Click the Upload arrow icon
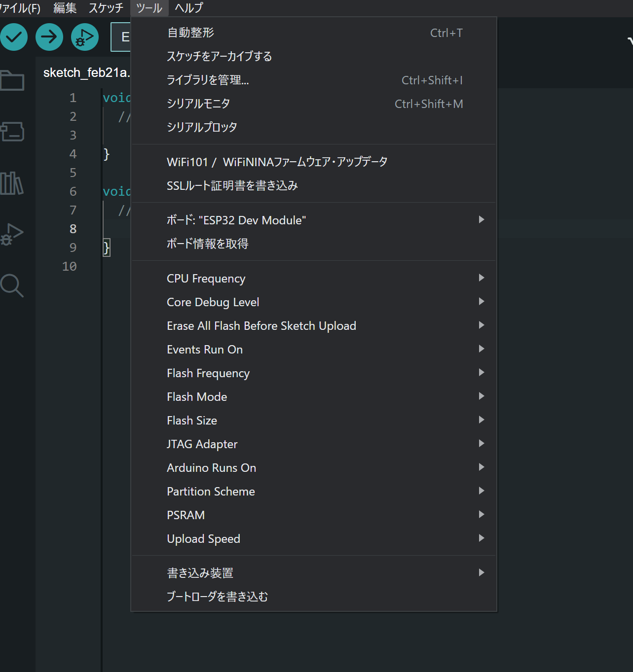The height and width of the screenshot is (672, 633). [x=49, y=37]
